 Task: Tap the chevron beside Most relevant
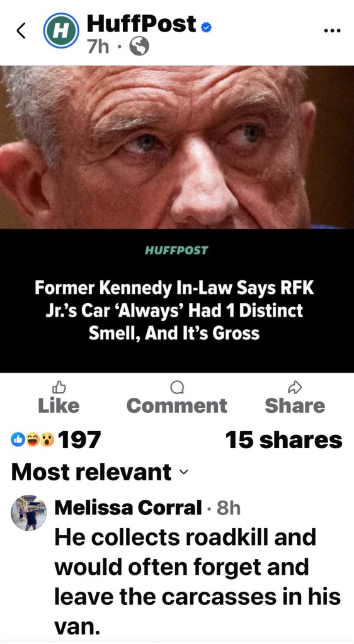pos(184,472)
